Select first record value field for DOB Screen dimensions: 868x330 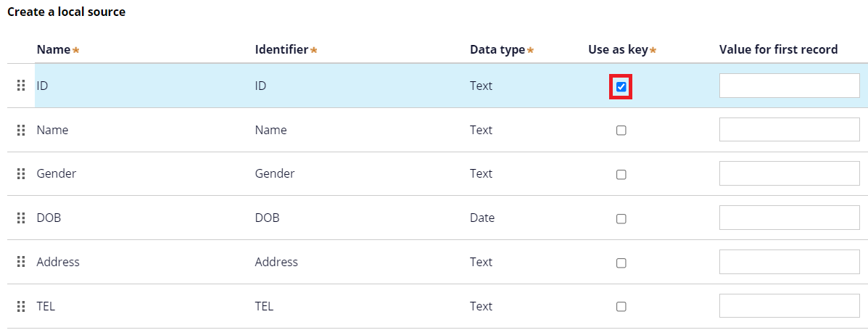point(790,218)
